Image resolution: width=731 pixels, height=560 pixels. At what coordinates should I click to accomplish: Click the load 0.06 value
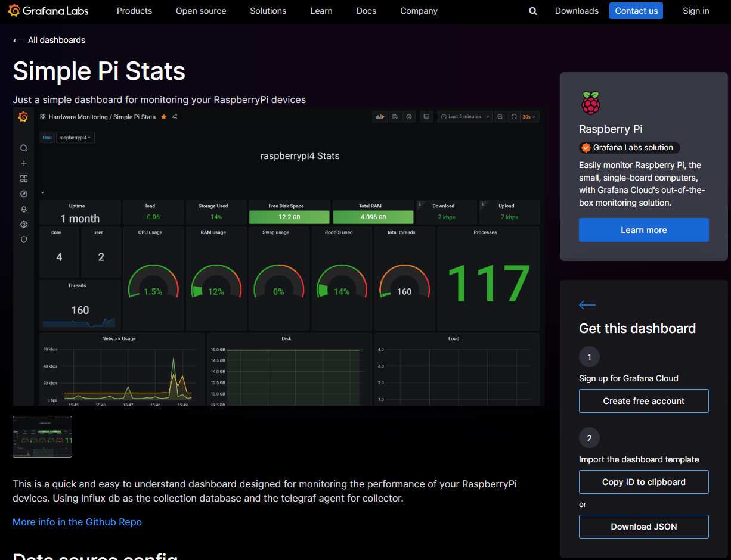click(153, 217)
